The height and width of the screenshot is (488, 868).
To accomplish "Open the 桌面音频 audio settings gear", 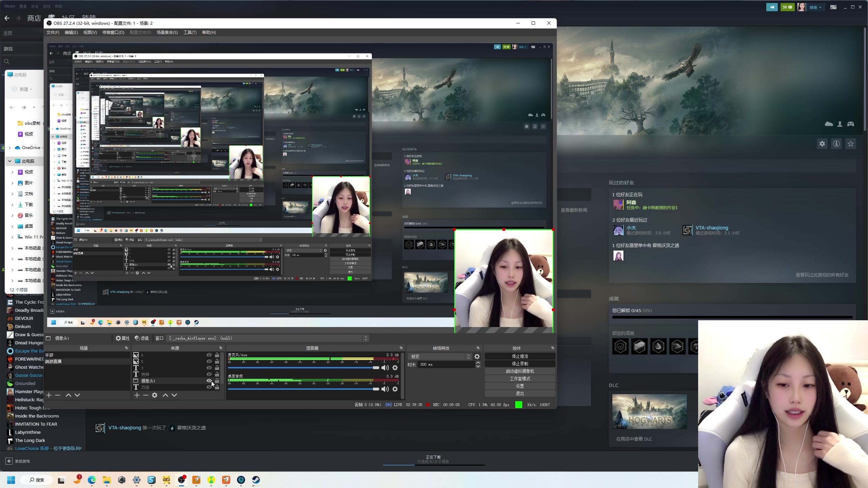I will pyautogui.click(x=395, y=389).
